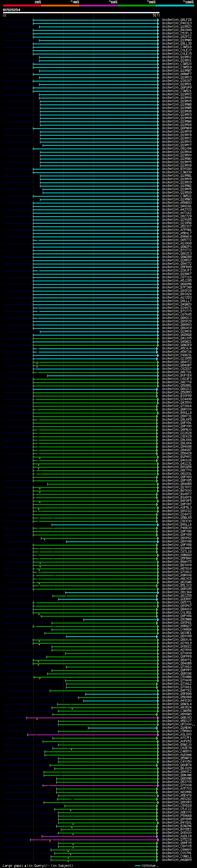Image resolution: width=197 pixels, height=868 pixels.
Task: Select hit UniRef100_A6SMH6
Action: coord(177,792)
